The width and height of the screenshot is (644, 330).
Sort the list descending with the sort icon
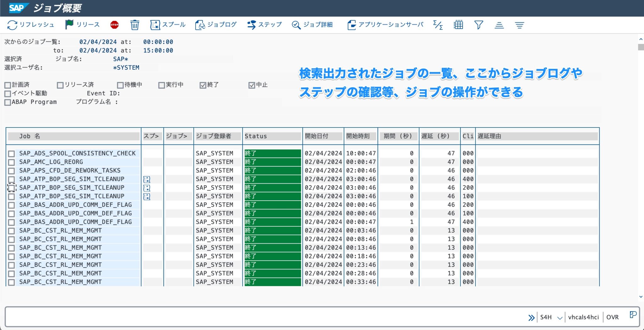(x=519, y=24)
